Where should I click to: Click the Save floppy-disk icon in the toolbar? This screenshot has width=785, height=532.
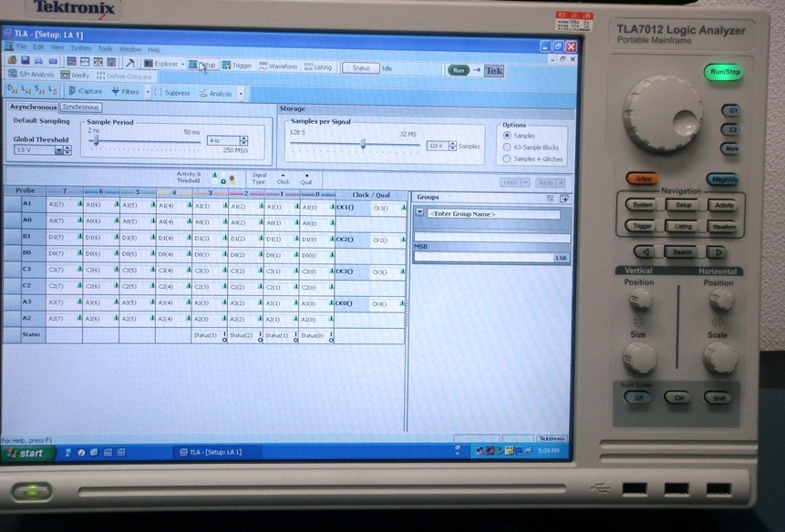(x=25, y=61)
